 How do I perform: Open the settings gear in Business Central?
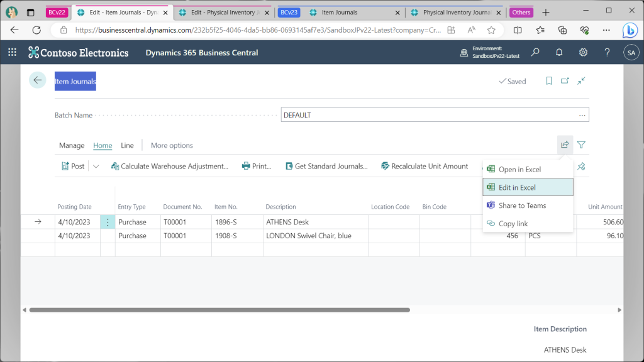click(x=583, y=53)
